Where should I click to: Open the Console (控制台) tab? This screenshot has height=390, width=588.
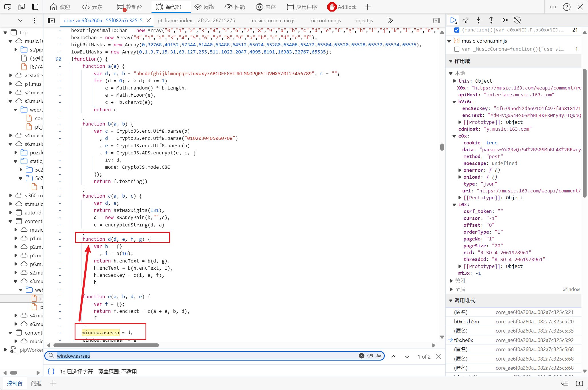click(129, 7)
